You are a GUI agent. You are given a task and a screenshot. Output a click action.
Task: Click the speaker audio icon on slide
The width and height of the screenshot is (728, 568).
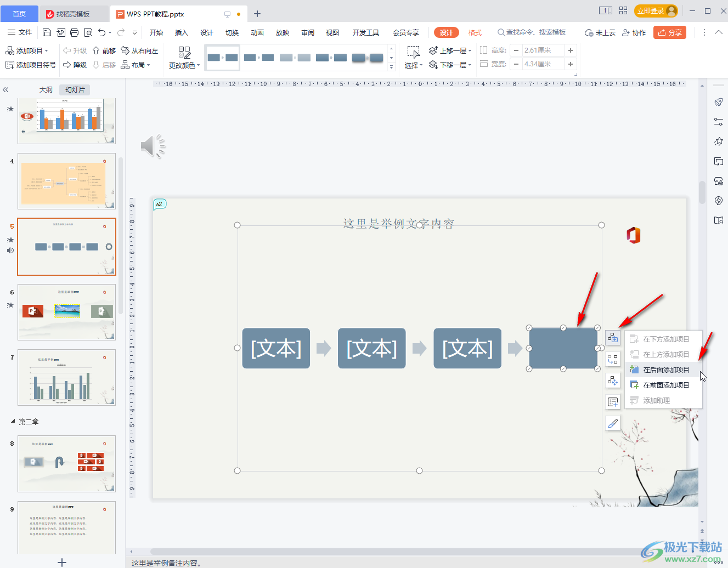[x=153, y=146]
